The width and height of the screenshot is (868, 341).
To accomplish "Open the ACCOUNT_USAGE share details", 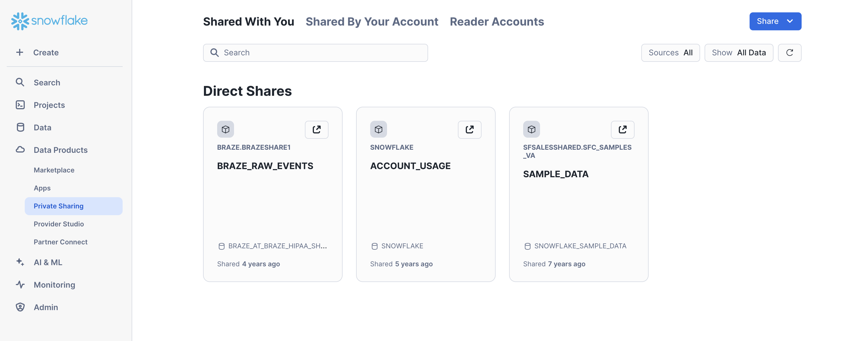I will point(410,165).
